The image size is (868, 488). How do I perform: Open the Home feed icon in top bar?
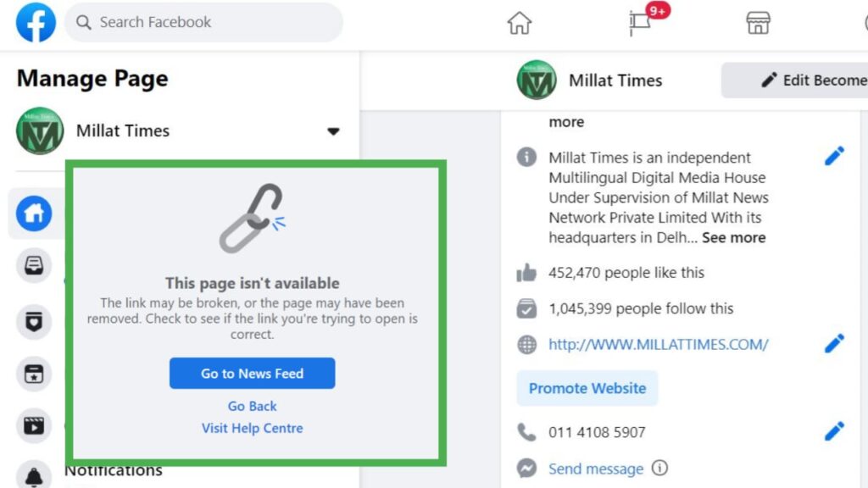519,23
